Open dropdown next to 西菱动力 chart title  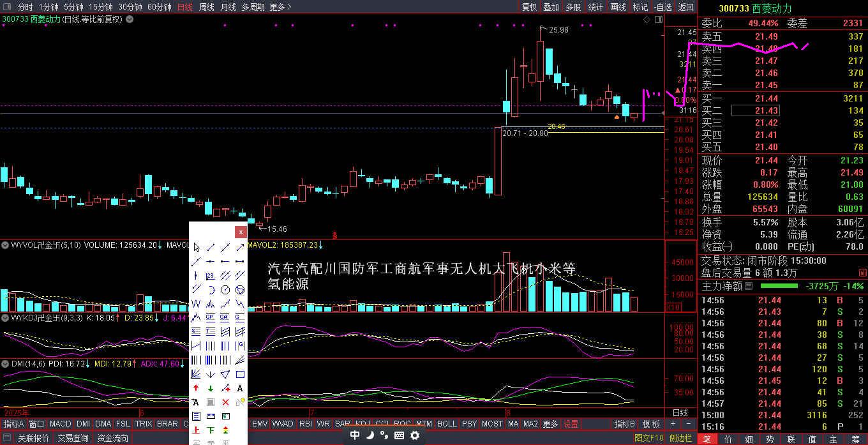130,19
